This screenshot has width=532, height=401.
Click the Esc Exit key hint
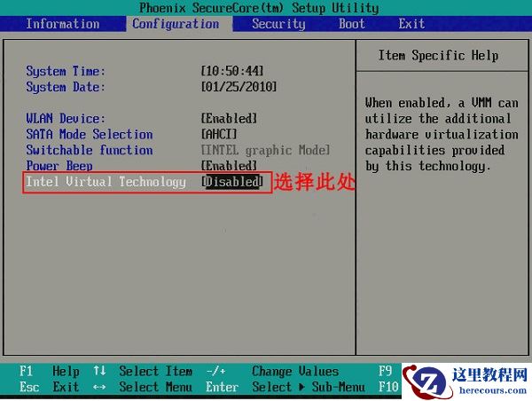click(49, 387)
